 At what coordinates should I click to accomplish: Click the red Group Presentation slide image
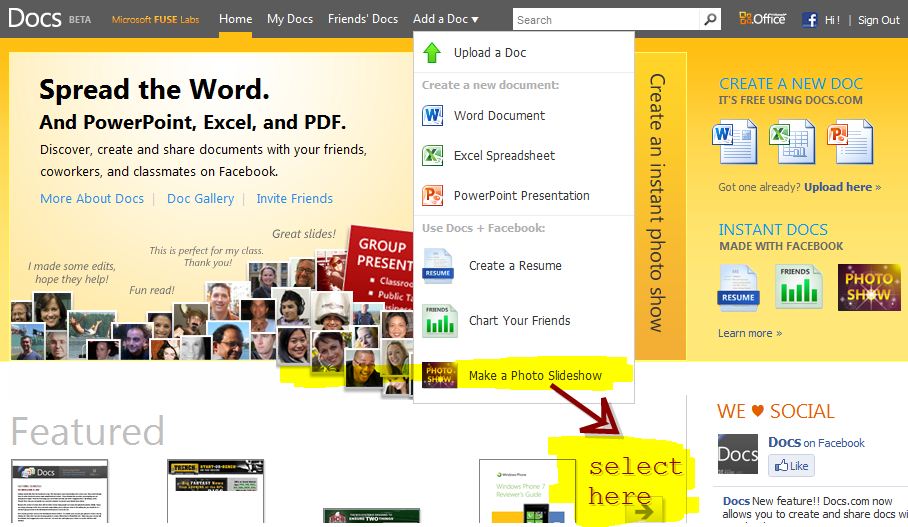tap(381, 266)
